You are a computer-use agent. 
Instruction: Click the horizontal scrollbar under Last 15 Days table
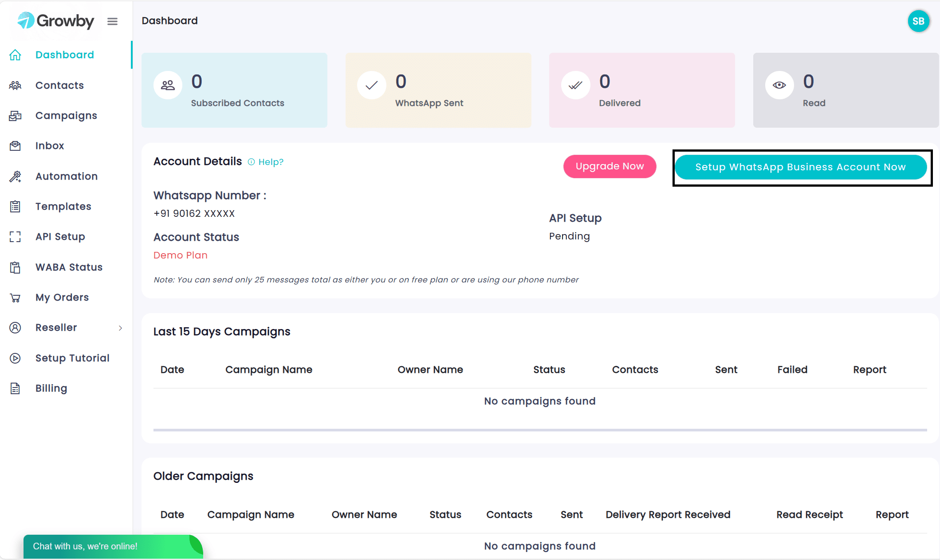tap(540, 430)
